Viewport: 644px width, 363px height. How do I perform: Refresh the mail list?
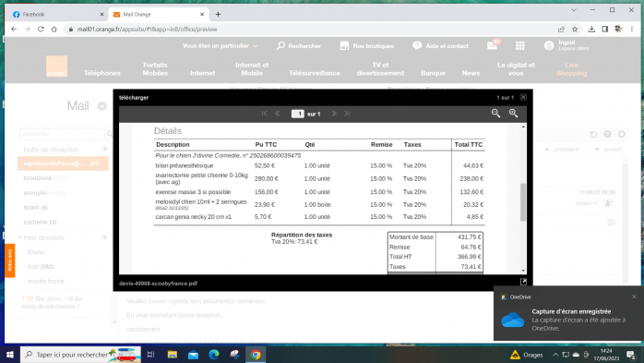tap(593, 134)
